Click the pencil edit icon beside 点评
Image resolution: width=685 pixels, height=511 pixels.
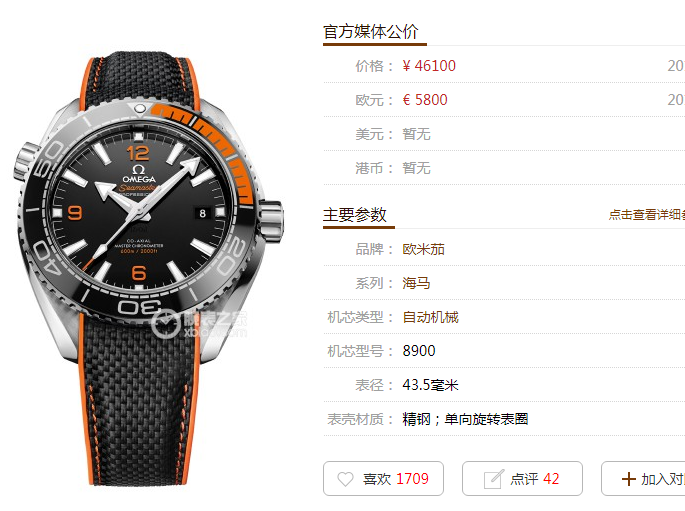click(x=493, y=479)
